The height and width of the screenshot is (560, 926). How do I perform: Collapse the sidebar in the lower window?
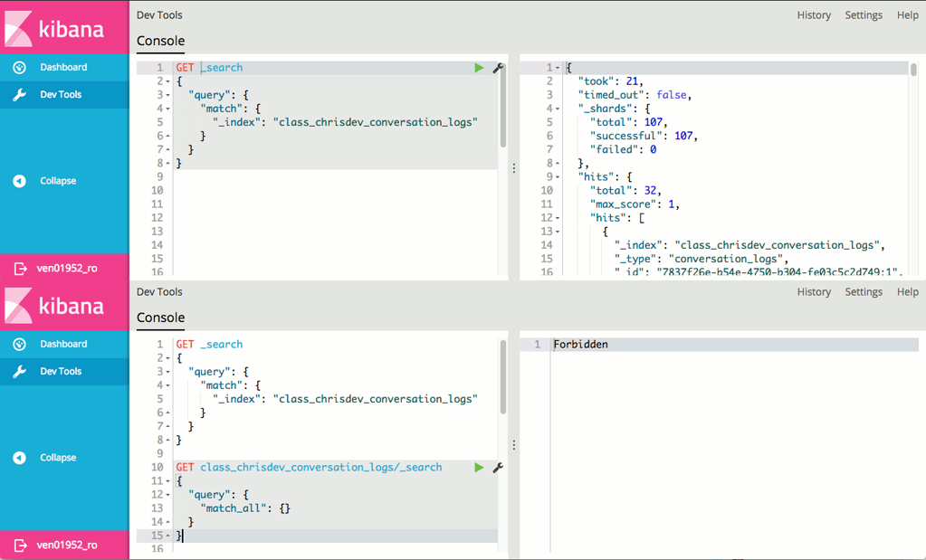pos(57,458)
